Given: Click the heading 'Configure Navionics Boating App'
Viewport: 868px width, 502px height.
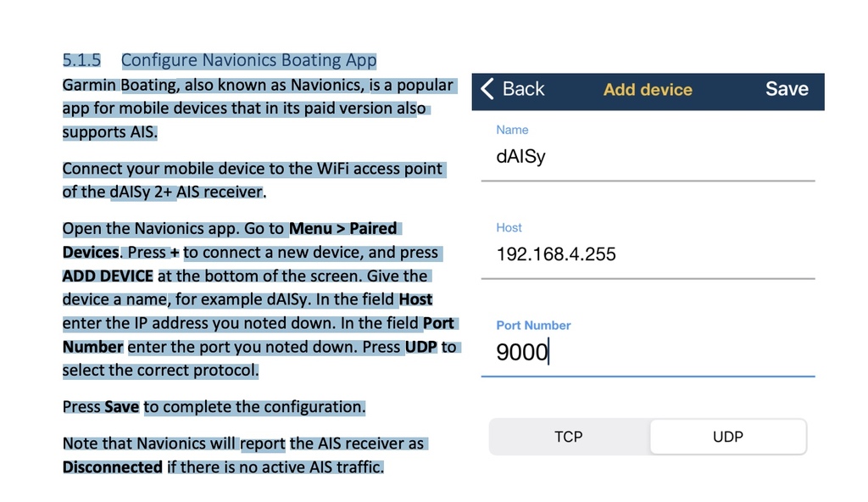Looking at the screenshot, I should click(248, 60).
